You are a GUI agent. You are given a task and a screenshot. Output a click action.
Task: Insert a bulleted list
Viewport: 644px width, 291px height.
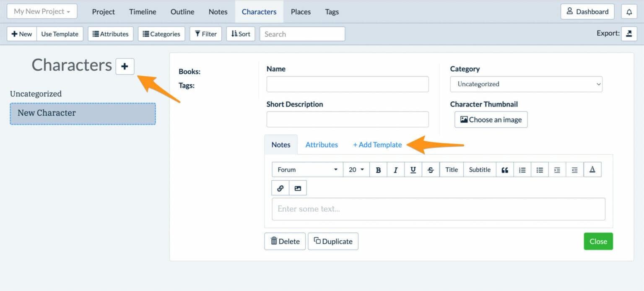point(540,170)
